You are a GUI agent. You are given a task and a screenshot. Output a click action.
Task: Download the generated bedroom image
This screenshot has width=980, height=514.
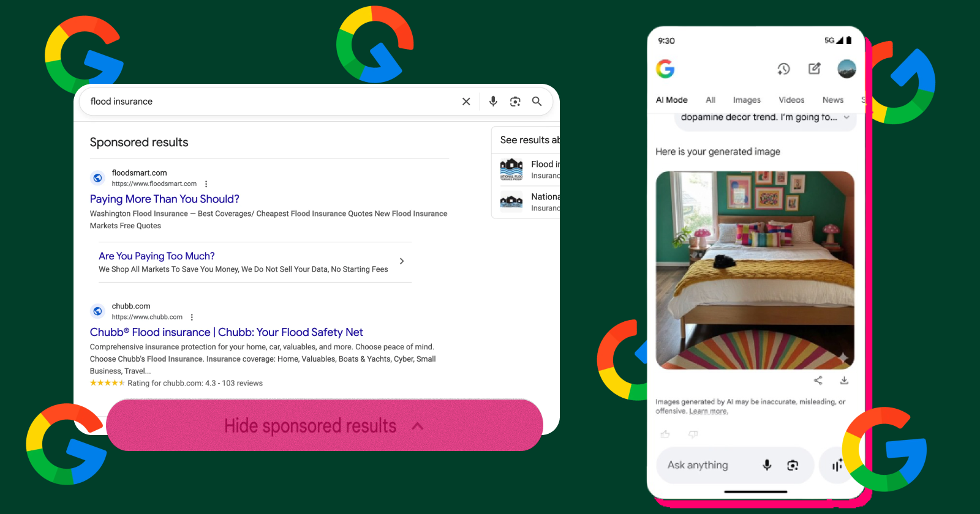[x=844, y=381]
